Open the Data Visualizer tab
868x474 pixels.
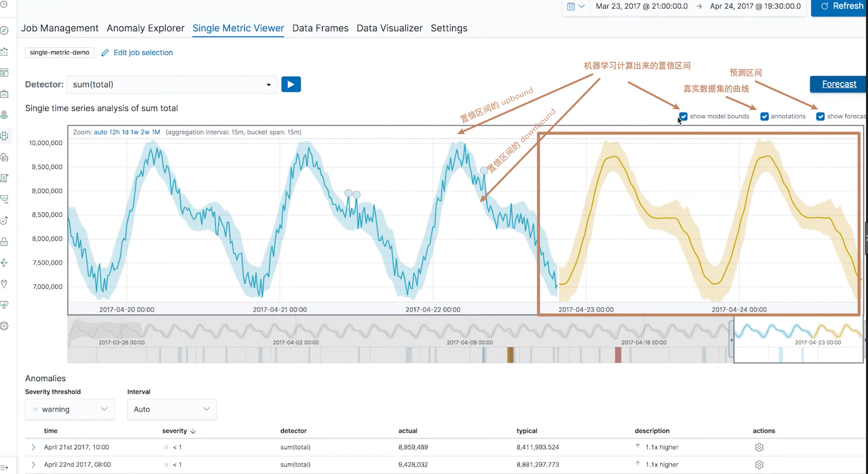click(389, 28)
